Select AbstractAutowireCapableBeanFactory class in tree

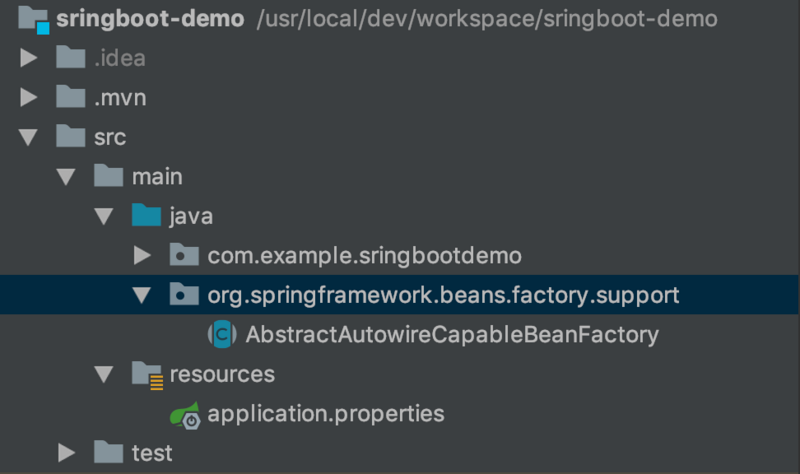pyautogui.click(x=451, y=334)
